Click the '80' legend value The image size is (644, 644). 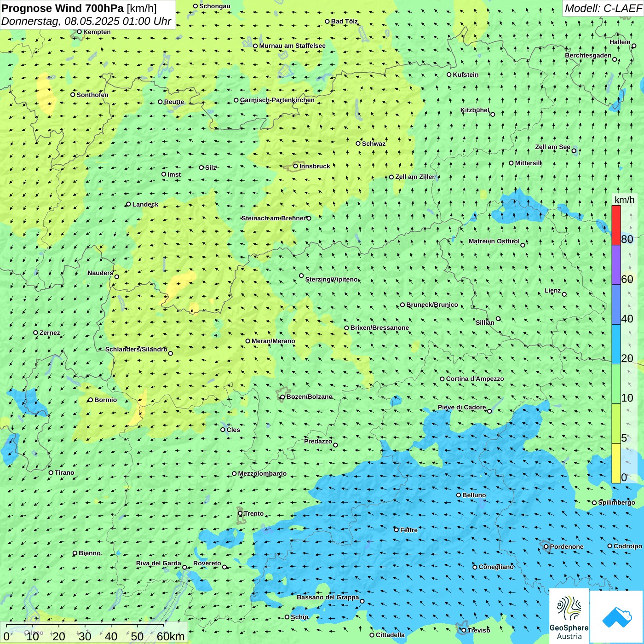pyautogui.click(x=627, y=239)
